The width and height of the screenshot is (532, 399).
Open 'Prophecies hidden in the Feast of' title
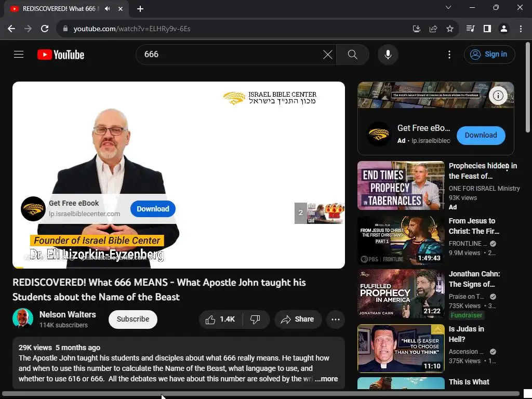(483, 171)
